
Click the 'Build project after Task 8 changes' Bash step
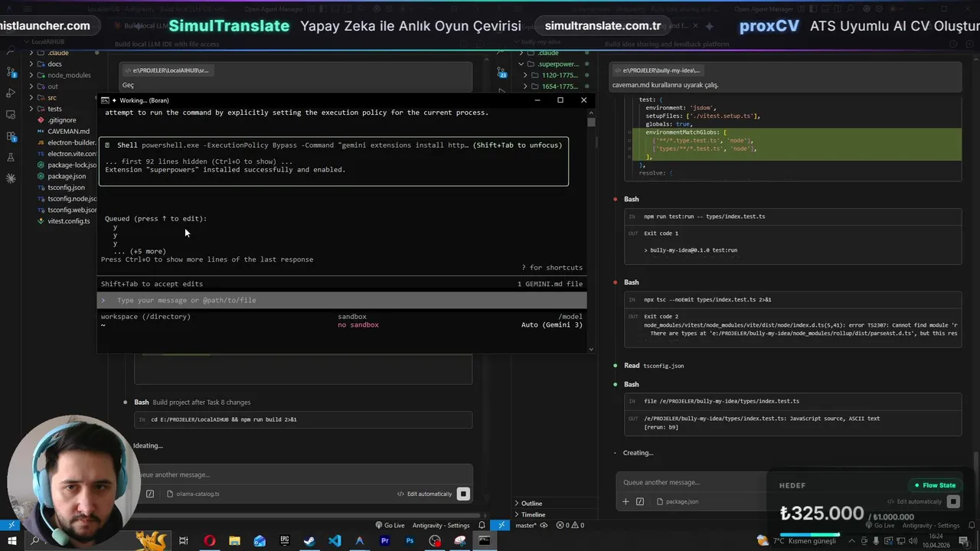click(192, 402)
